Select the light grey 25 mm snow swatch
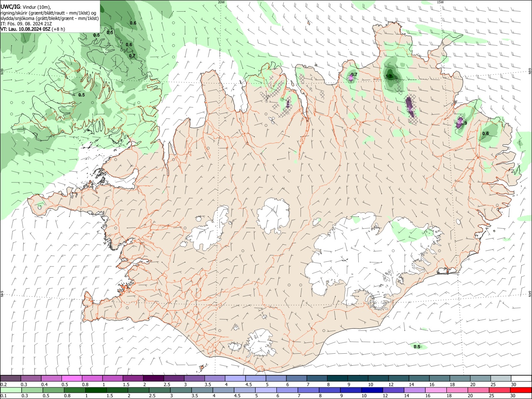Screen dimensions: 532x399 [x=501, y=379]
